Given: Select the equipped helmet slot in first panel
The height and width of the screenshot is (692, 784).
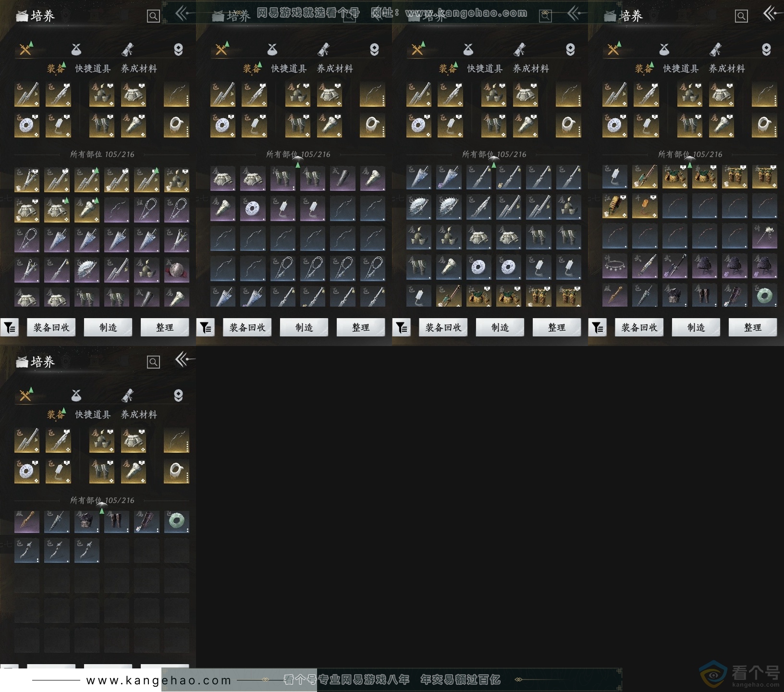Looking at the screenshot, I should pos(102,94).
